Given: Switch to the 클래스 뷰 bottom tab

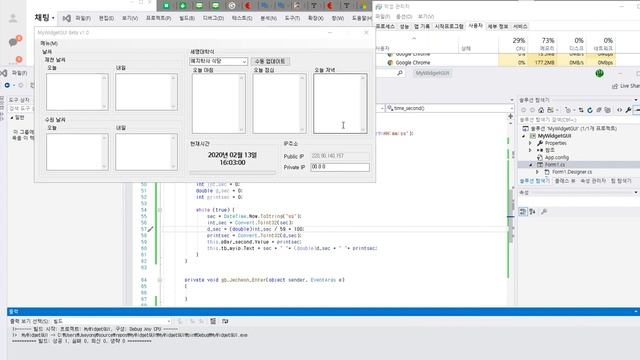Looking at the screenshot, I should (565, 181).
